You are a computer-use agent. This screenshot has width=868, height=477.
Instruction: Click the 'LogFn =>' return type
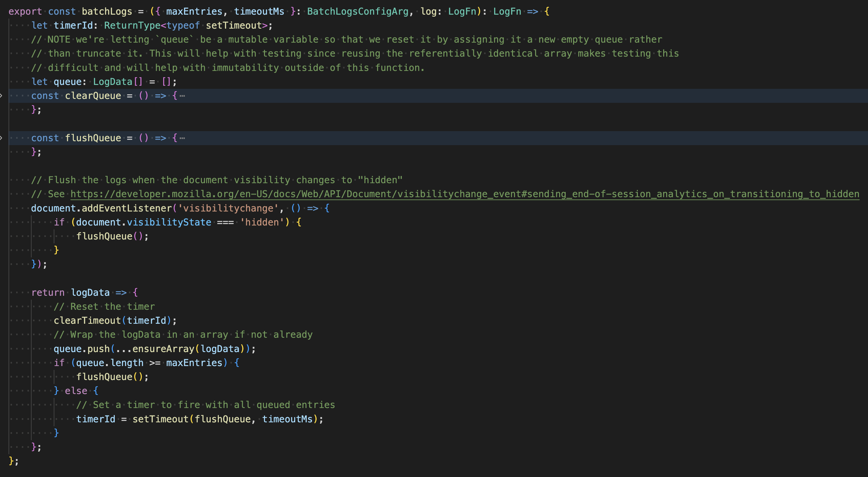click(516, 11)
